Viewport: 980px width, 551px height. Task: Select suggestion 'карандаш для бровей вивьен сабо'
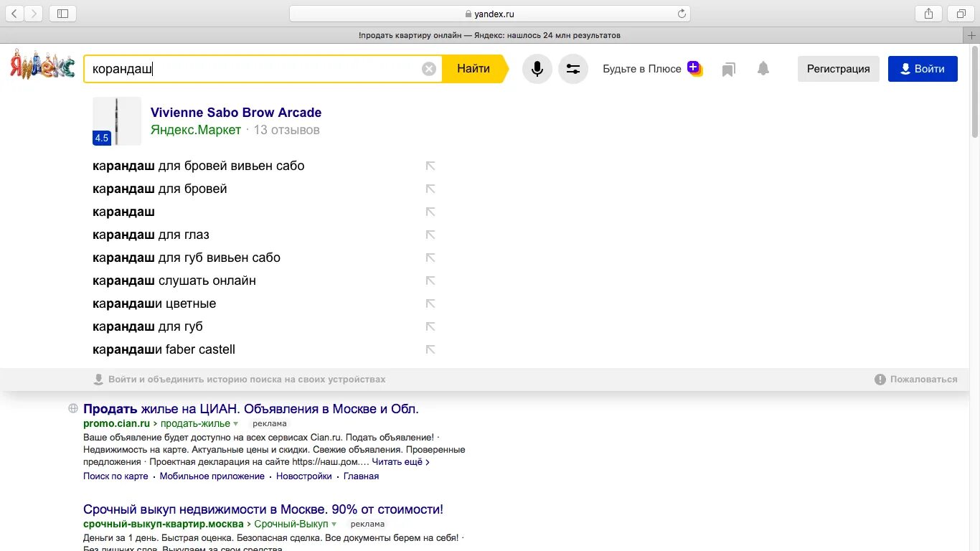pyautogui.click(x=199, y=166)
